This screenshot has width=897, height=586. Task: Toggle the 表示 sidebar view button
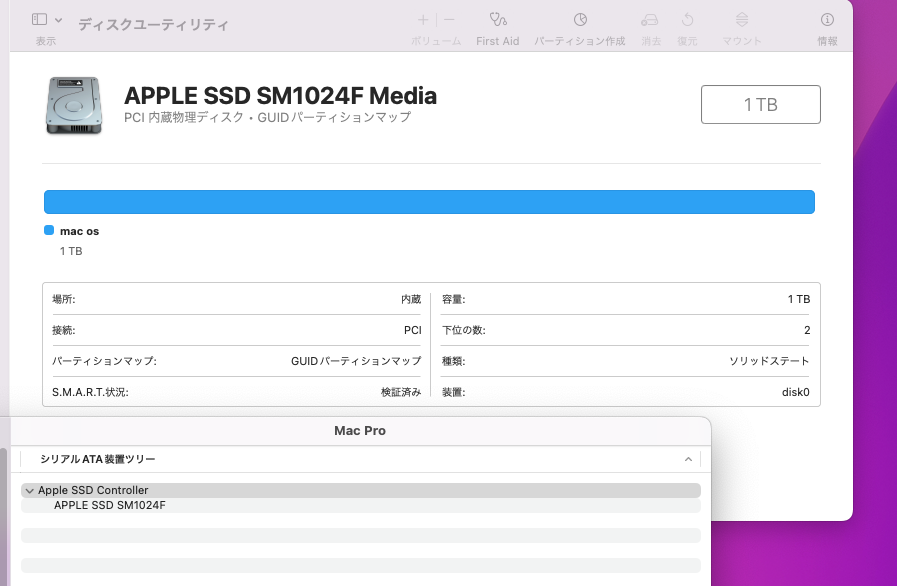coord(39,20)
